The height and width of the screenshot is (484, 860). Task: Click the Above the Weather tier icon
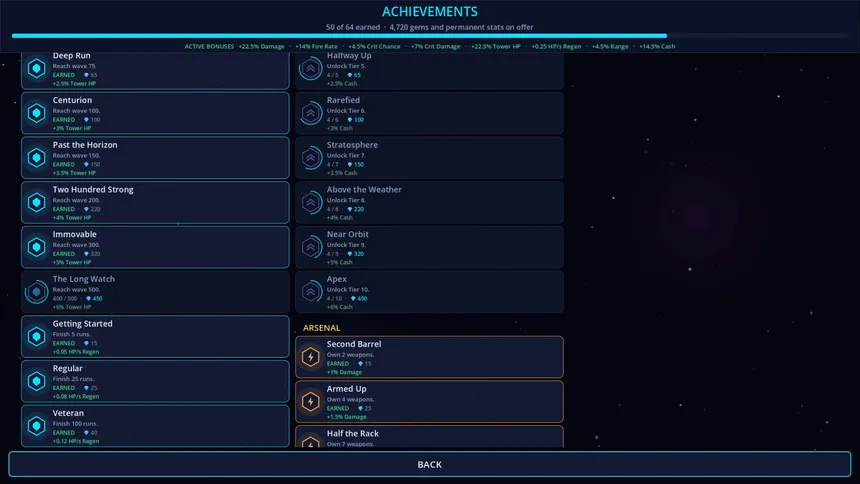[310, 202]
